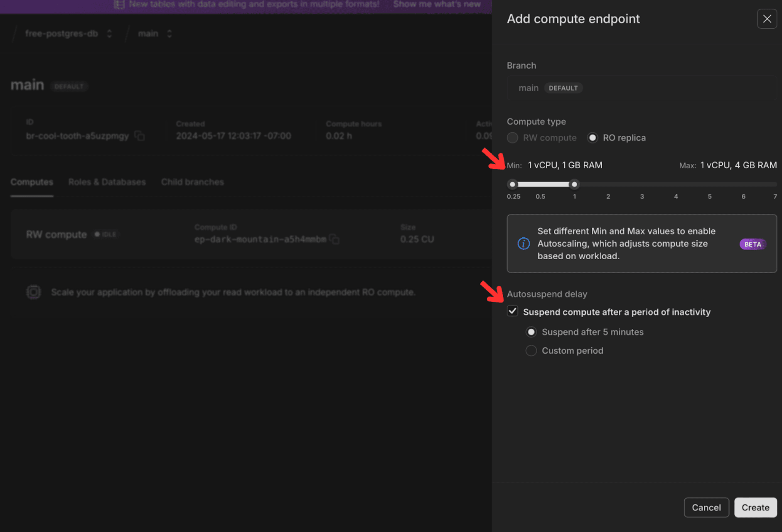The image size is (782, 532).
Task: Click the RO compute chip icon
Action: [34, 292]
